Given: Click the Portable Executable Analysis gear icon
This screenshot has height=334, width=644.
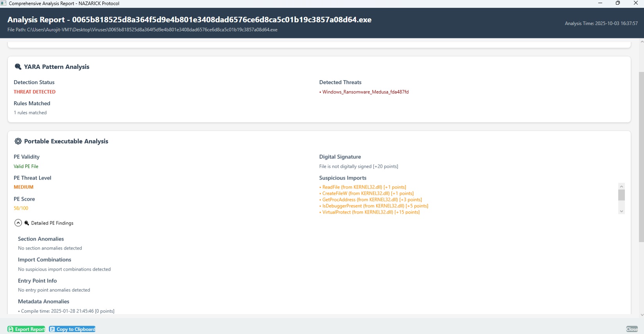Looking at the screenshot, I should point(18,141).
